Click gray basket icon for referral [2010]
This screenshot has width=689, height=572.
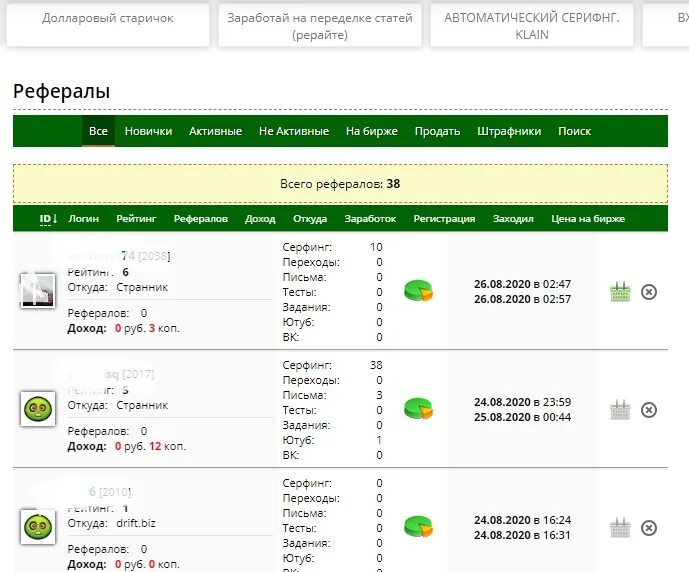(x=620, y=527)
